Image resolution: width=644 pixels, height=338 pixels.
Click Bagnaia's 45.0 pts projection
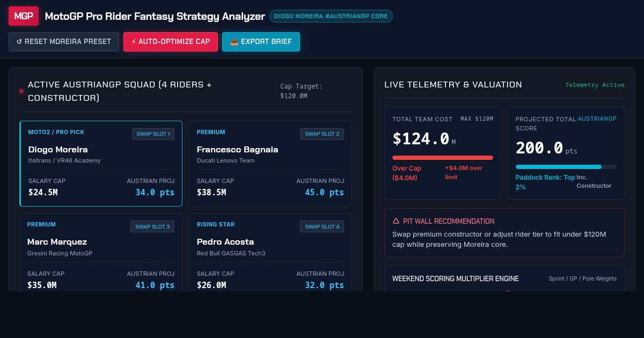click(x=325, y=193)
